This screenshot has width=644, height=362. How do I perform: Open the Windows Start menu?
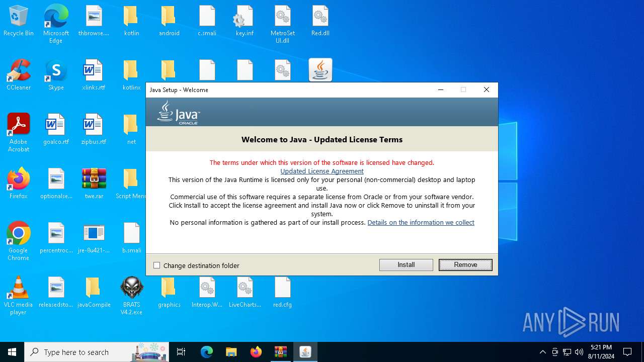coord(12,352)
